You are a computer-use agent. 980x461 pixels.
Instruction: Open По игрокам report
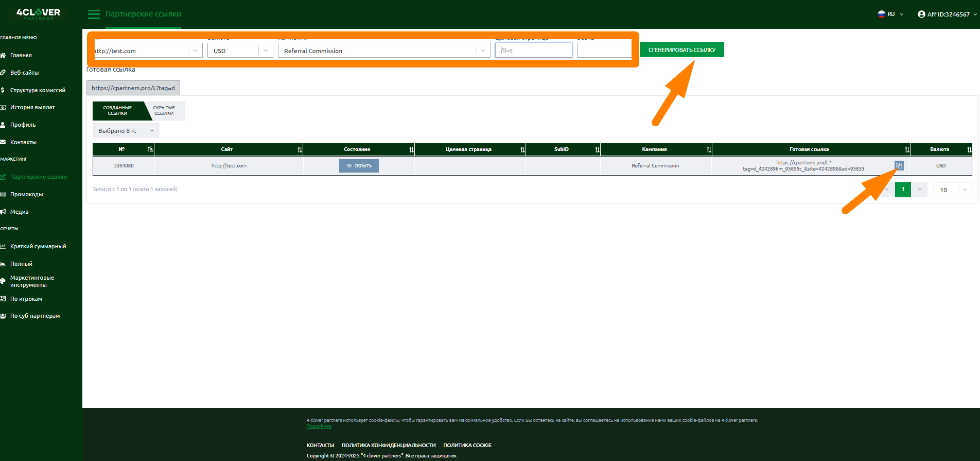(x=26, y=299)
